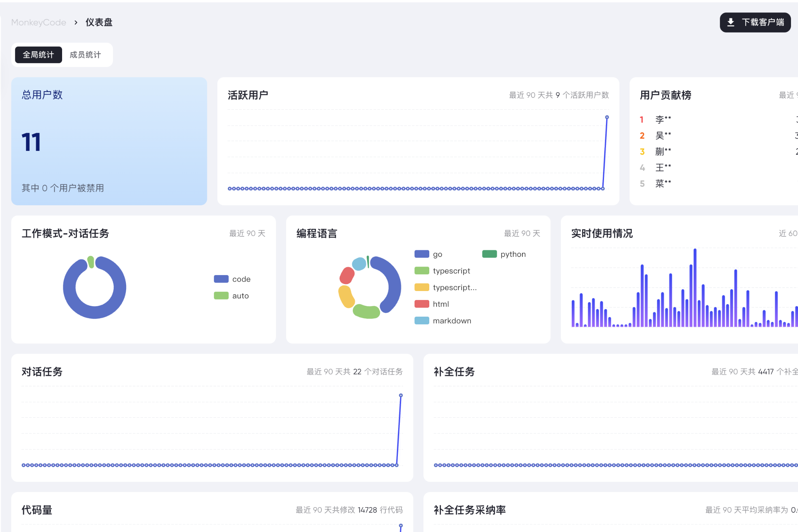
Task: Open the MonkeyCode breadcrumb link
Action: click(x=38, y=23)
